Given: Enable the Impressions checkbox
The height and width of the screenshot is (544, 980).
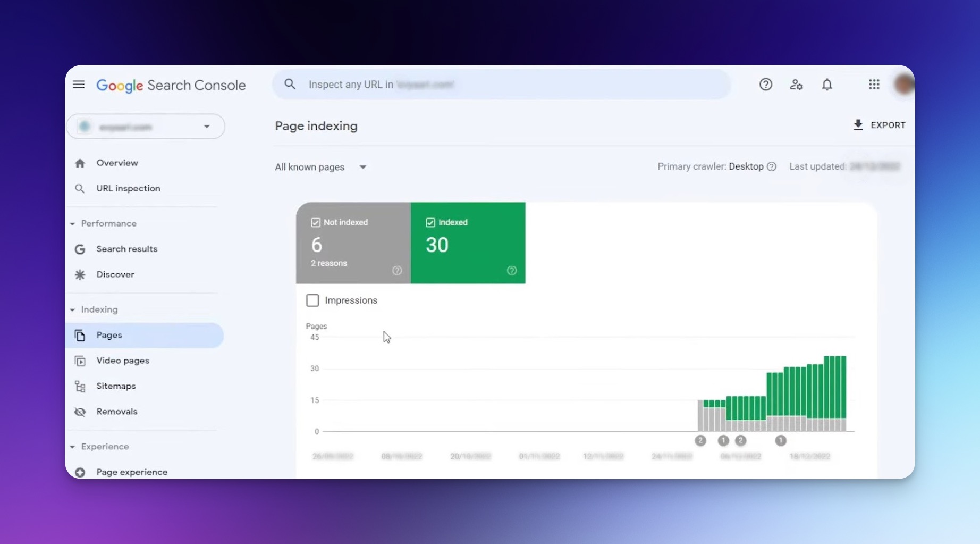Looking at the screenshot, I should (x=312, y=300).
